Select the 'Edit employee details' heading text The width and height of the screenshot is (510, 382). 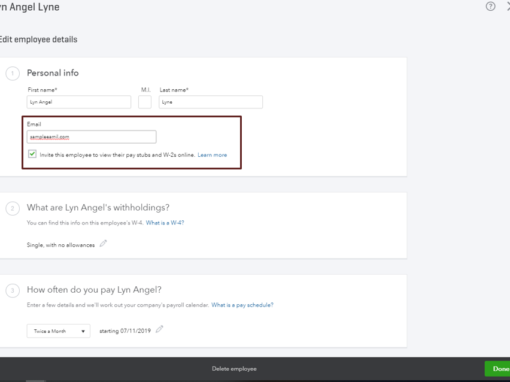click(x=38, y=39)
